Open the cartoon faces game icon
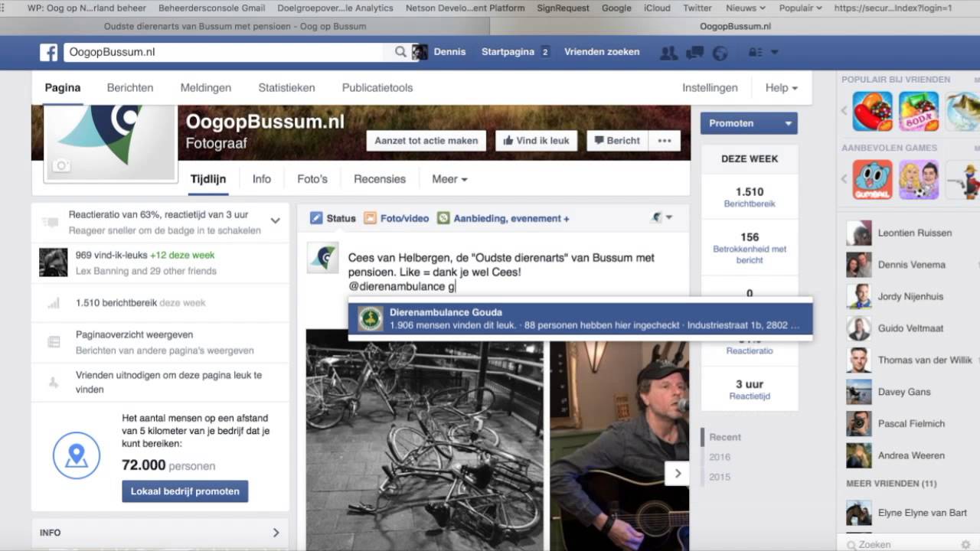 pos(919,180)
